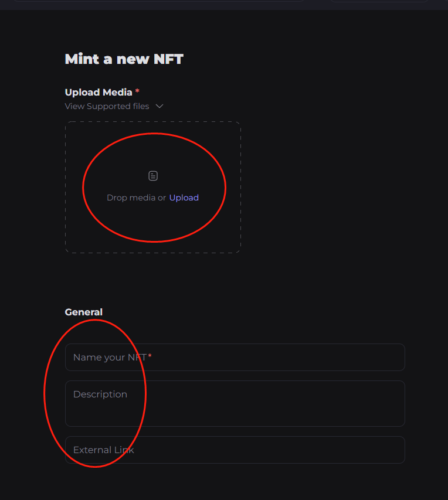The image size is (448, 500).
Task: Click the wide bar at the top edge
Action: pyautogui.click(x=158, y=1)
